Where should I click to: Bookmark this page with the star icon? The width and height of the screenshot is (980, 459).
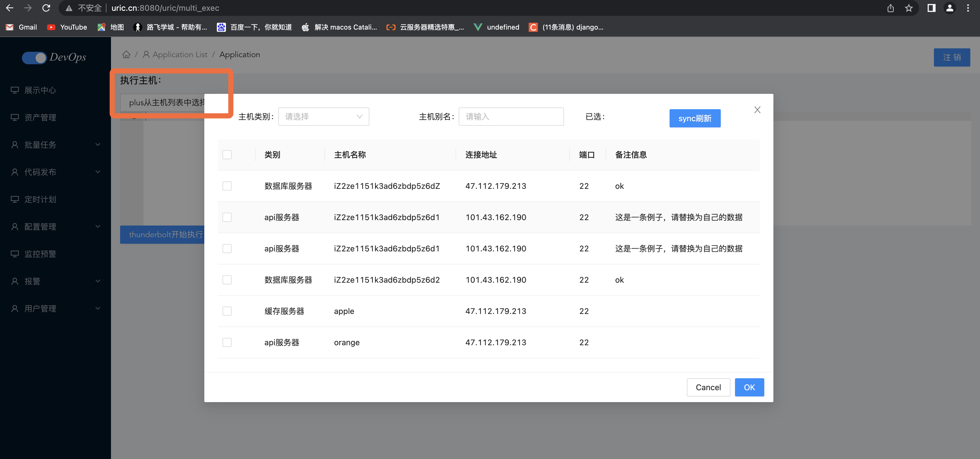coord(909,8)
